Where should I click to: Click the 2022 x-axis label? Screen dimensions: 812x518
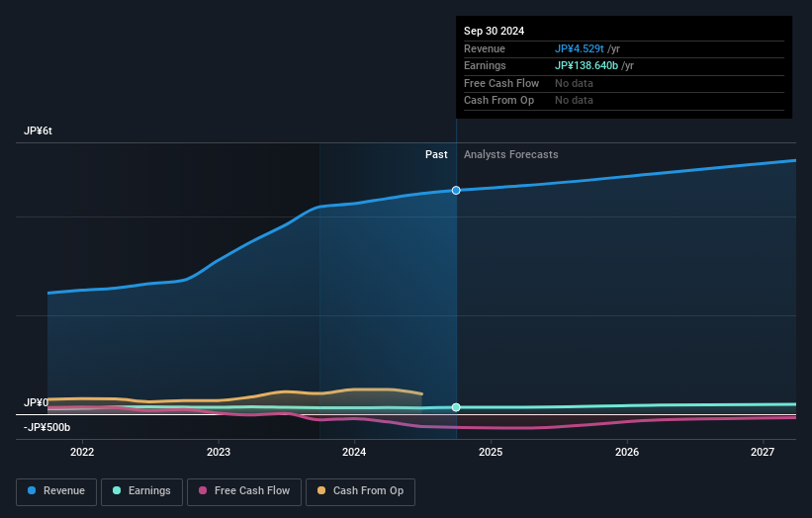tap(82, 453)
